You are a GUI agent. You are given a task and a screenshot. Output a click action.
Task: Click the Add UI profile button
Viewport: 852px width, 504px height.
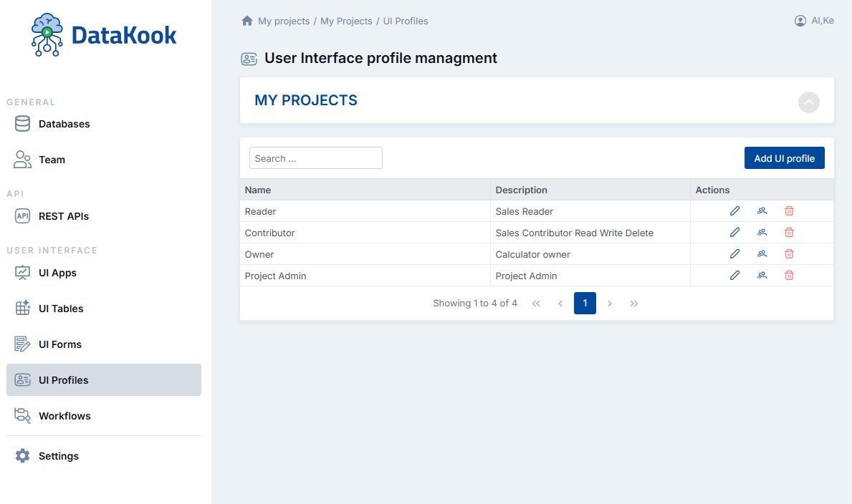click(x=784, y=157)
